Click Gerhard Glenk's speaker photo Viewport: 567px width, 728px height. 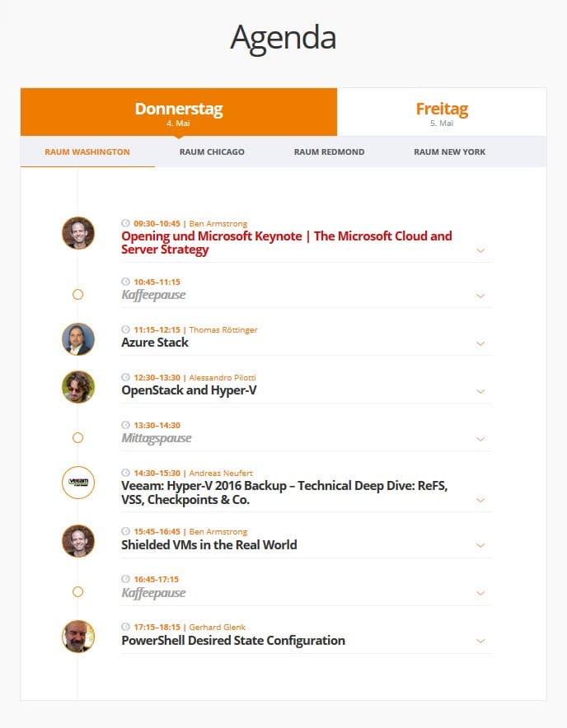pyautogui.click(x=78, y=637)
